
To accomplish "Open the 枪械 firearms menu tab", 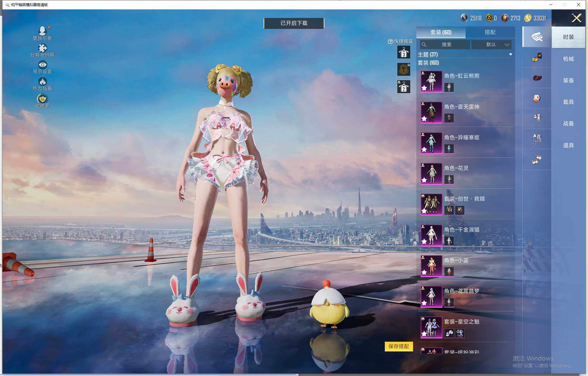I will (568, 59).
